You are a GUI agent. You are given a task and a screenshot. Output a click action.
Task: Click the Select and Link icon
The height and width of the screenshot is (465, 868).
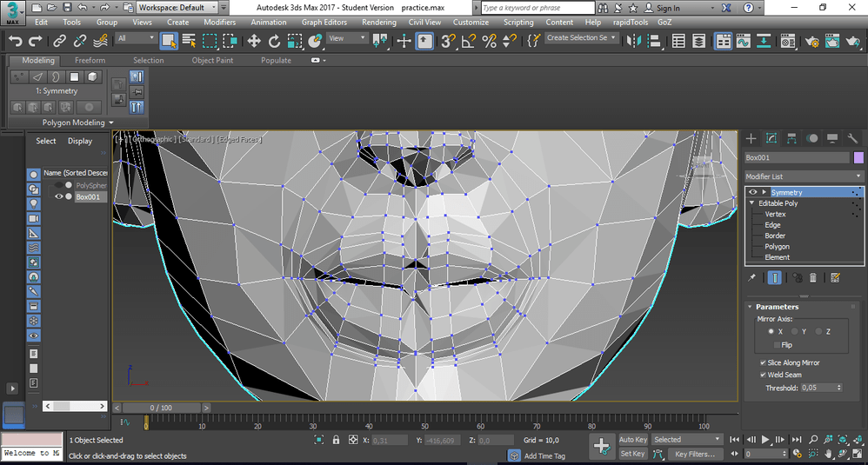(59, 41)
